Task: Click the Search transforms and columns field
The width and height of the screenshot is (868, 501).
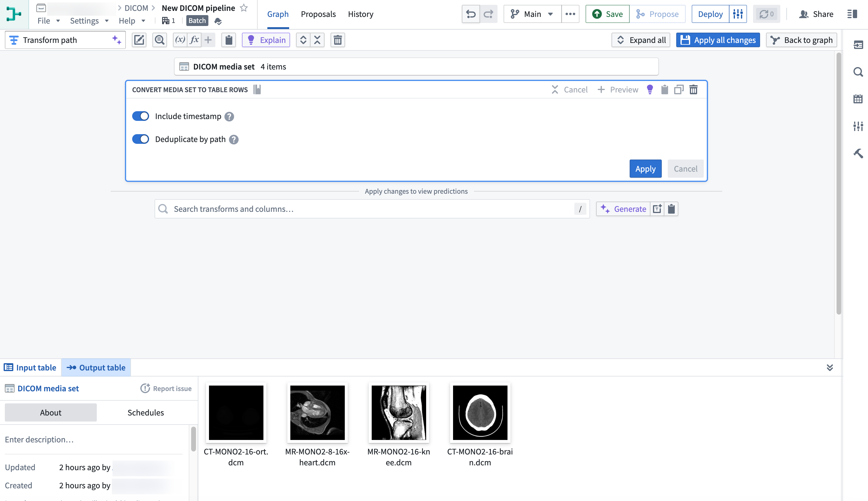Action: pyautogui.click(x=372, y=209)
